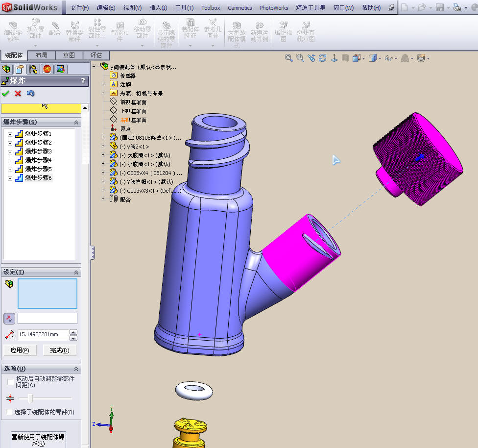
Task: Click Zoom to Area icon
Action: click(300, 58)
